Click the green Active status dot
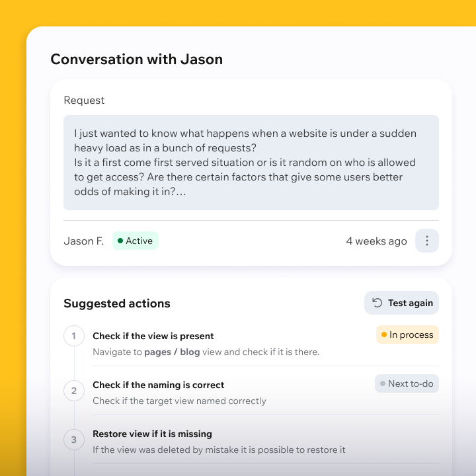This screenshot has height=476, width=476. click(x=120, y=241)
